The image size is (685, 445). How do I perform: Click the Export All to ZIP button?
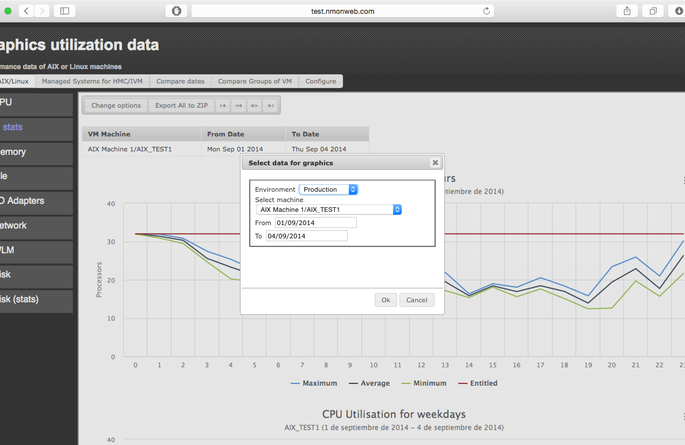pos(180,105)
